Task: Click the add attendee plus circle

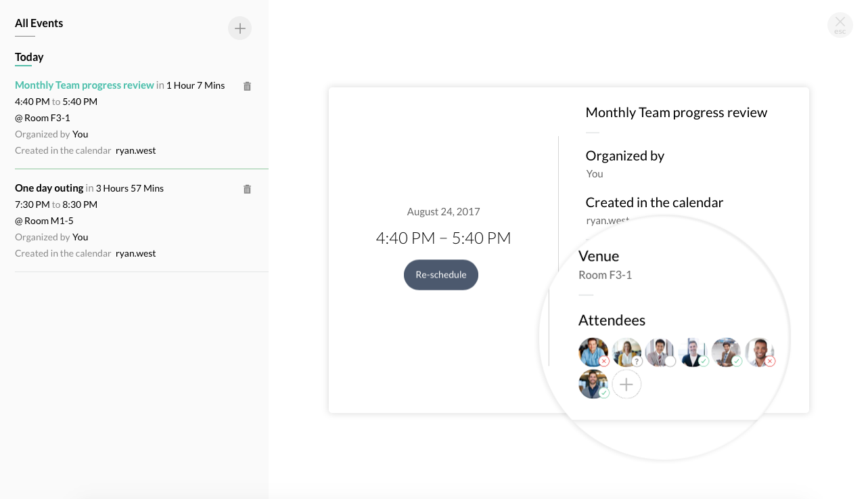Action: coord(626,385)
